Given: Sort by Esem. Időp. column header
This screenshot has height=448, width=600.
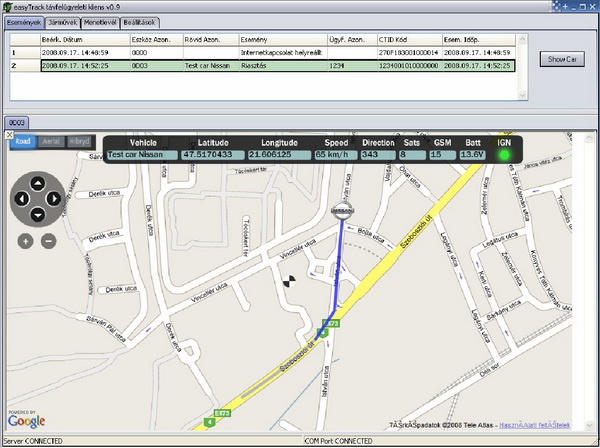Looking at the screenshot, I should coord(479,40).
